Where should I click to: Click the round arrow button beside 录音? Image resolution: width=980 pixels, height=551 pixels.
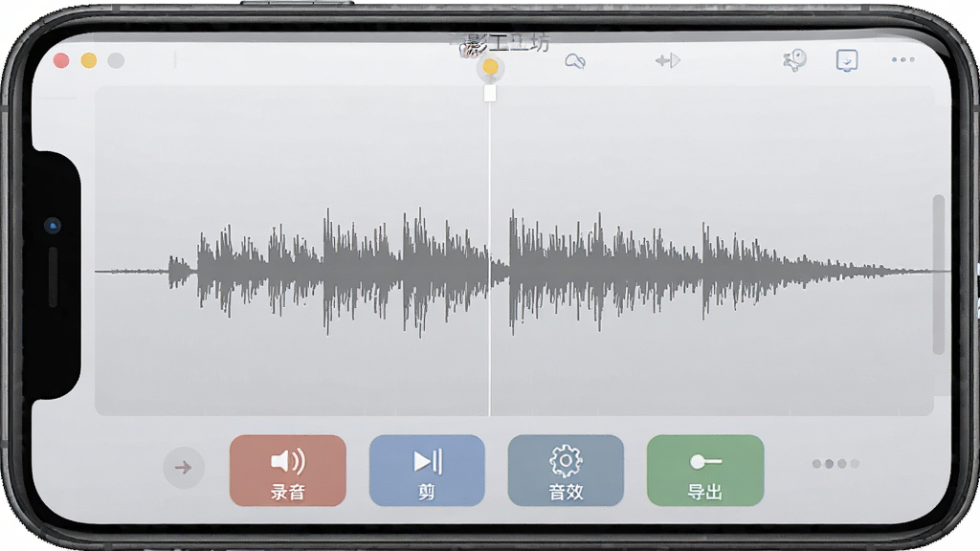tap(184, 467)
